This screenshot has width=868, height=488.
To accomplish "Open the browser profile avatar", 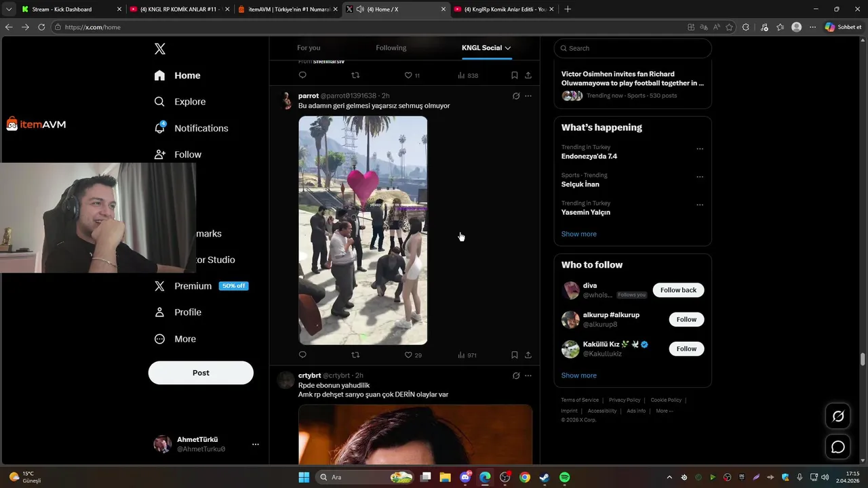I will point(797,27).
